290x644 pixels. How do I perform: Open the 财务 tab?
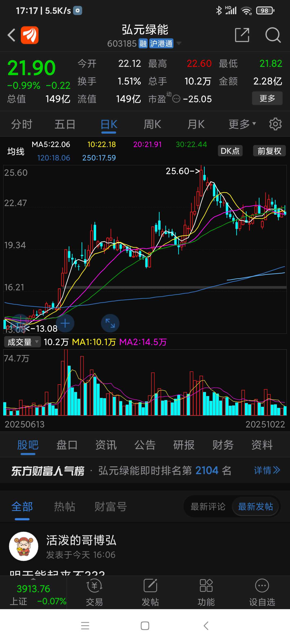tap(223, 445)
